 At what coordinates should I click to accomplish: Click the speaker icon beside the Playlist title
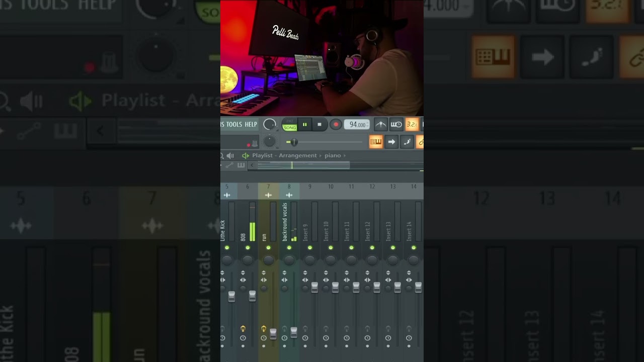tap(230, 156)
